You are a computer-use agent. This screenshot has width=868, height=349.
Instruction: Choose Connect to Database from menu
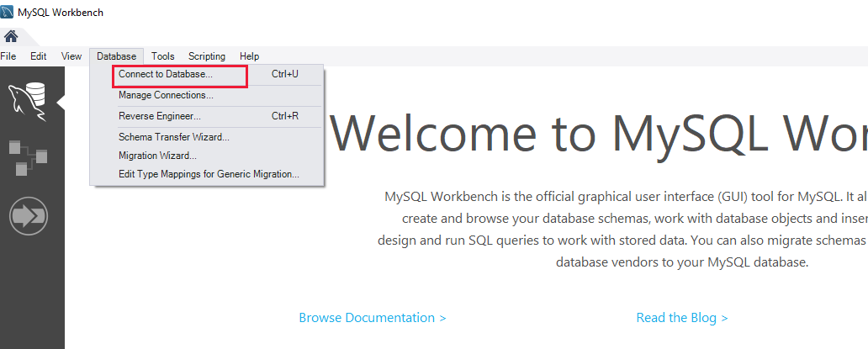(x=207, y=74)
